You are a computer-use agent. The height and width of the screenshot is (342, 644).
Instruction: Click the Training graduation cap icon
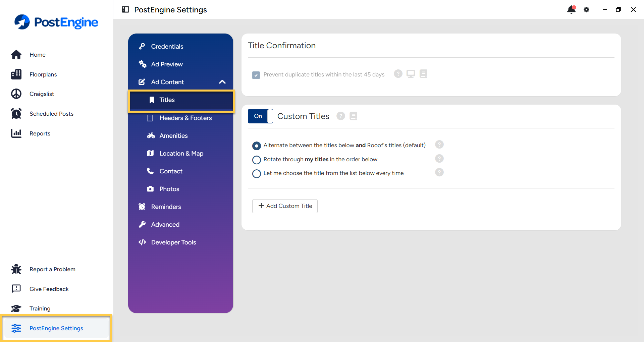click(16, 308)
